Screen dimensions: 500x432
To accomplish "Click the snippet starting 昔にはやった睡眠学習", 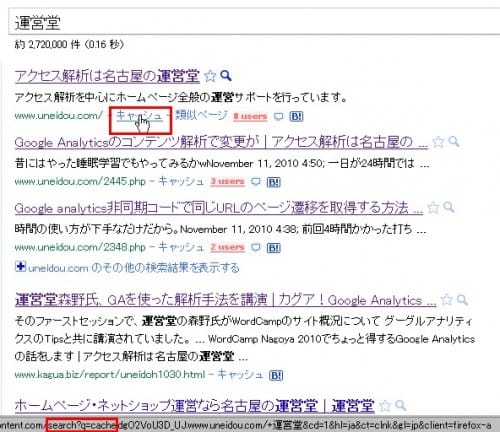I will tap(222, 163).
